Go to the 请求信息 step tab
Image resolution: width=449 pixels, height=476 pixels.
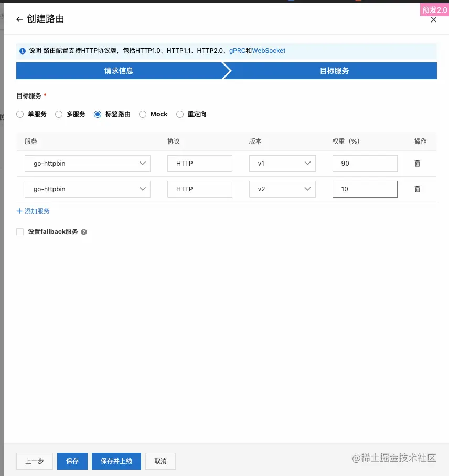tap(119, 71)
